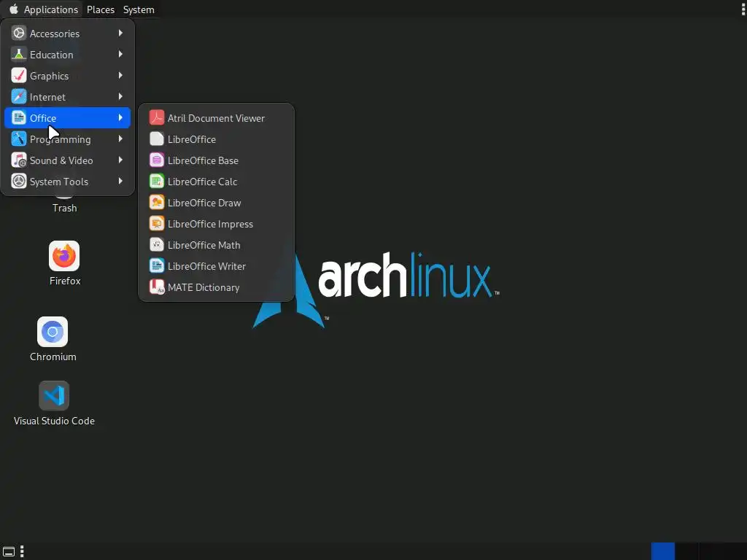Select the Firefox desktop icon
This screenshot has width=747, height=560.
64,256
